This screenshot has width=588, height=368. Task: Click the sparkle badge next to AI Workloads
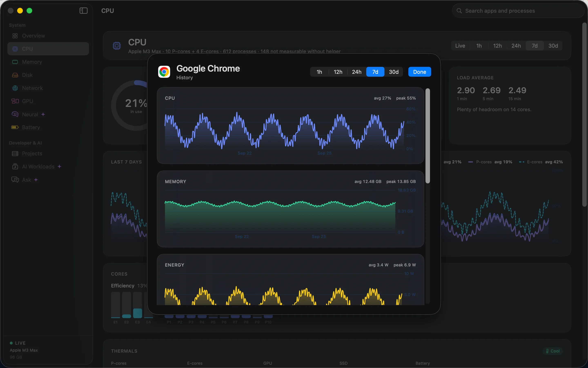(x=59, y=166)
